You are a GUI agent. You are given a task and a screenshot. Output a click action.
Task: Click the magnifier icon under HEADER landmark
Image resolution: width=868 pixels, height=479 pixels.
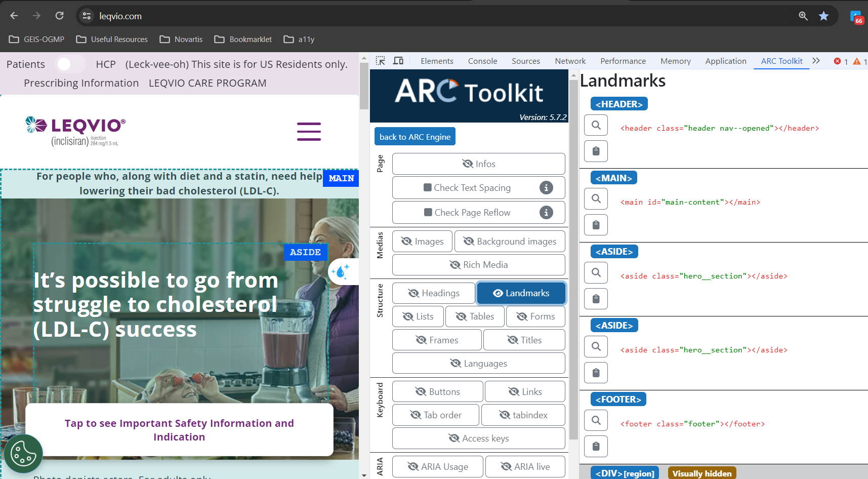coord(596,125)
